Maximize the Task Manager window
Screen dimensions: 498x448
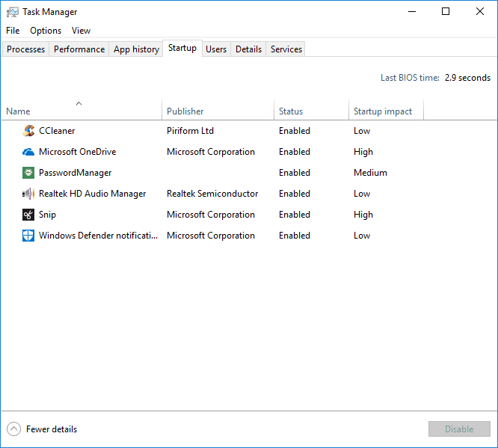point(446,12)
